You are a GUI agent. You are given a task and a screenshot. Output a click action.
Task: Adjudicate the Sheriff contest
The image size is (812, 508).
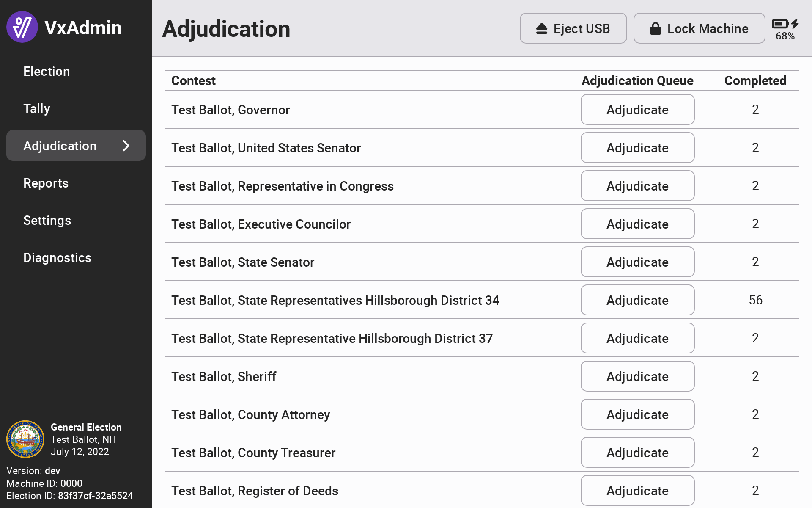click(637, 376)
